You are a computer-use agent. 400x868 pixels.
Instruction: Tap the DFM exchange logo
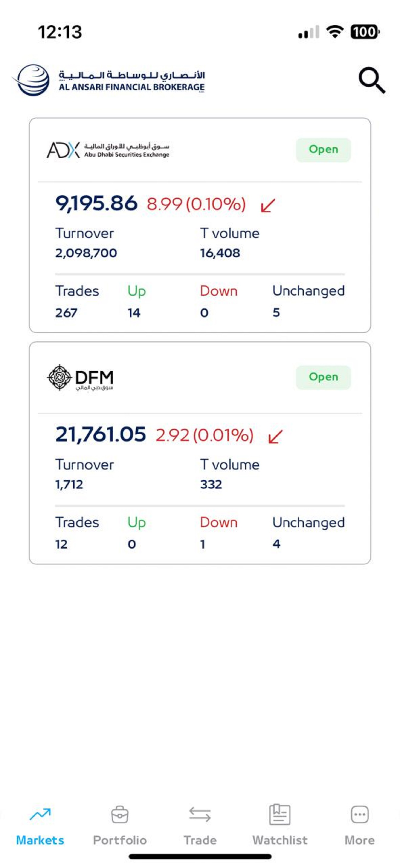[80, 378]
